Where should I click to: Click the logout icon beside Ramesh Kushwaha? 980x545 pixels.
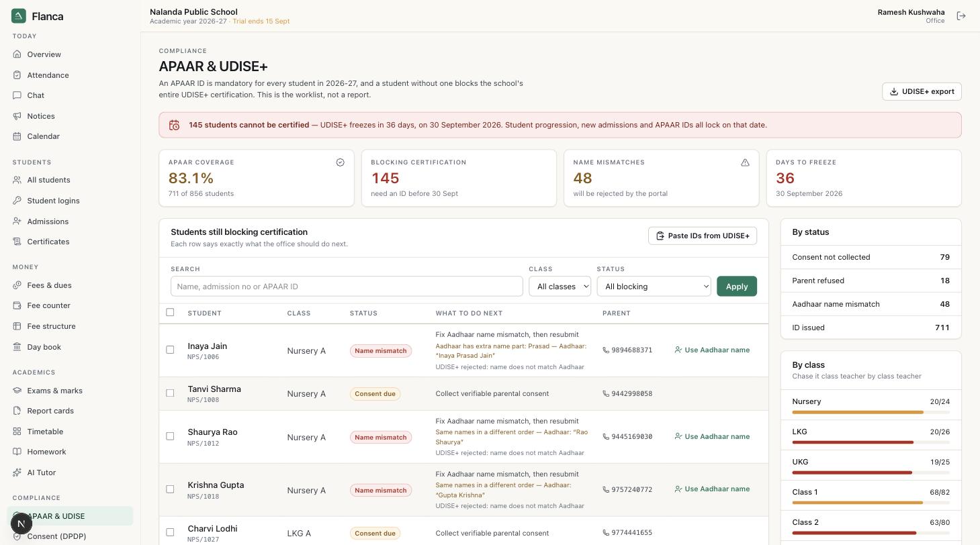[x=961, y=16]
